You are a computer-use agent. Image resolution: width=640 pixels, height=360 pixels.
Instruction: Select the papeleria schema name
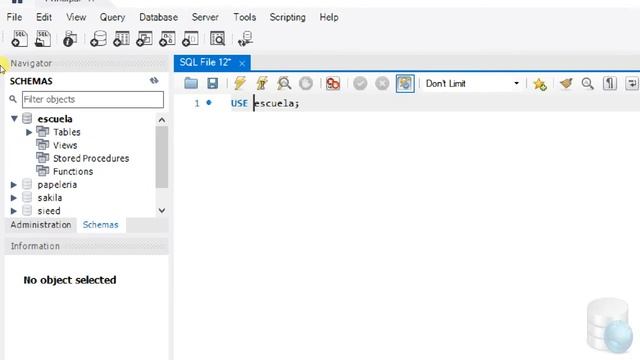57,185
